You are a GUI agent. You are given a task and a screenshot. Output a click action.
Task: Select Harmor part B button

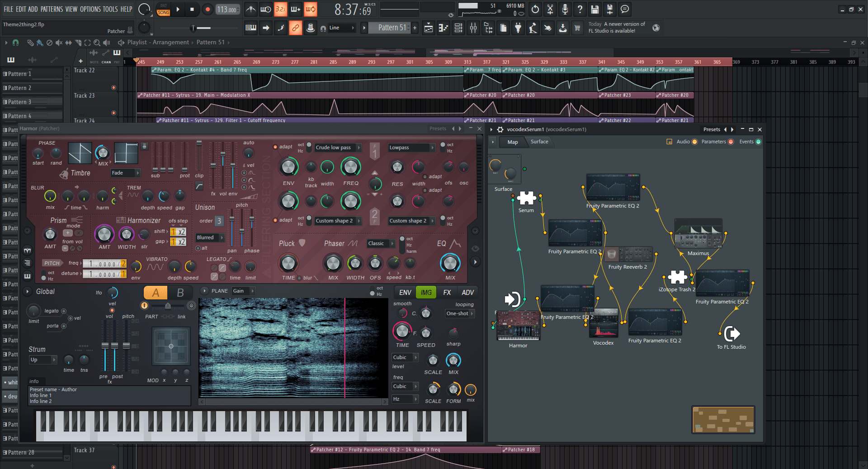[x=180, y=293]
